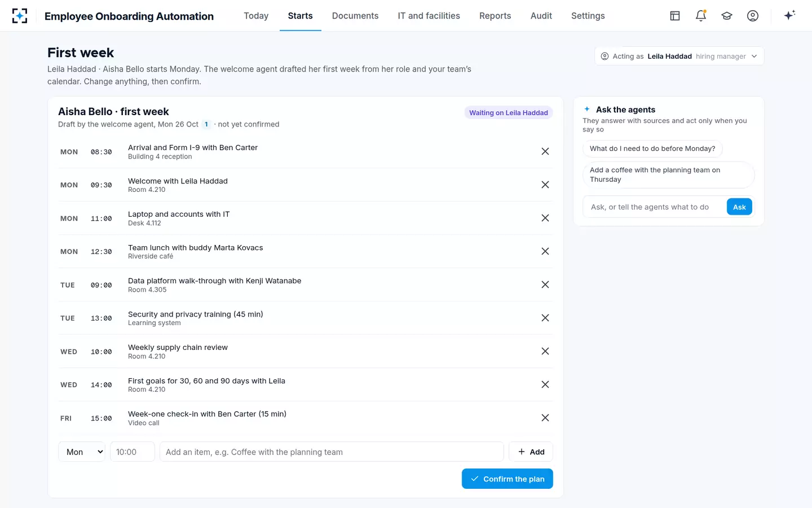This screenshot has height=508, width=812.
Task: Open the Acting as Leila Haddad dropdown
Action: pos(679,56)
